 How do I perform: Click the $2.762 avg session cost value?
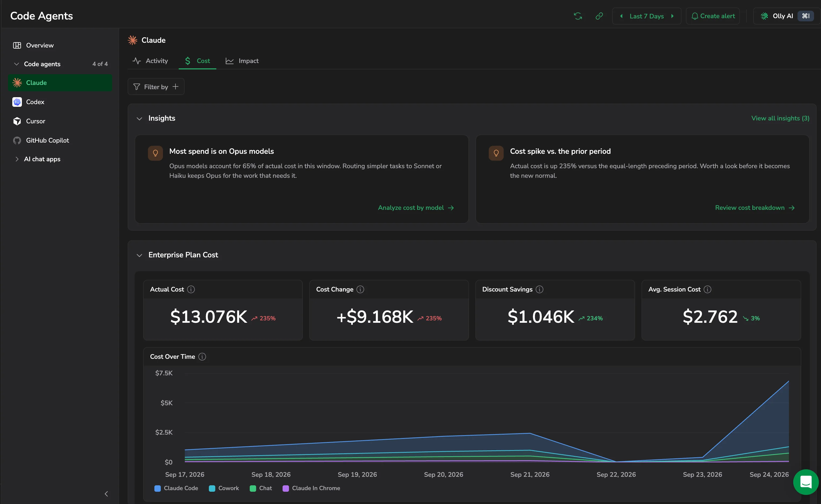(710, 317)
